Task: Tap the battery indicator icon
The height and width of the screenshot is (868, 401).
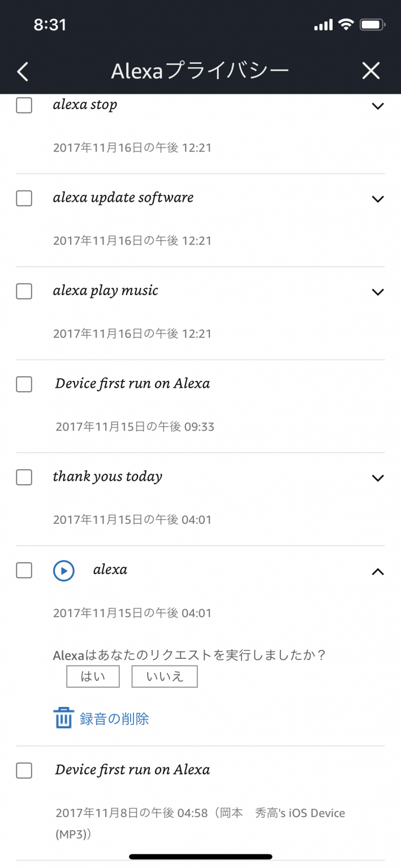Action: tap(373, 24)
